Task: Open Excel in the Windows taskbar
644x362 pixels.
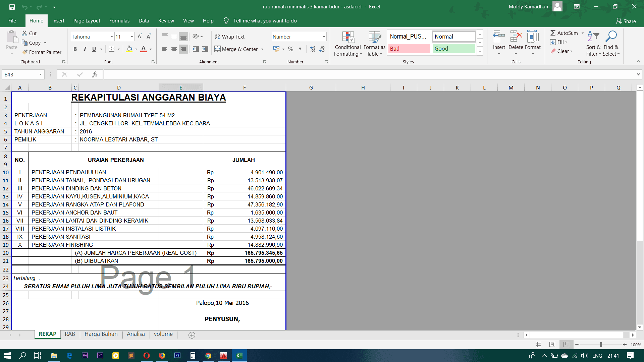Action: click(239, 355)
